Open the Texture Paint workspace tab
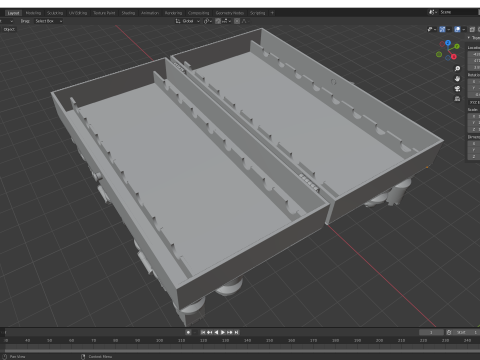 click(104, 13)
